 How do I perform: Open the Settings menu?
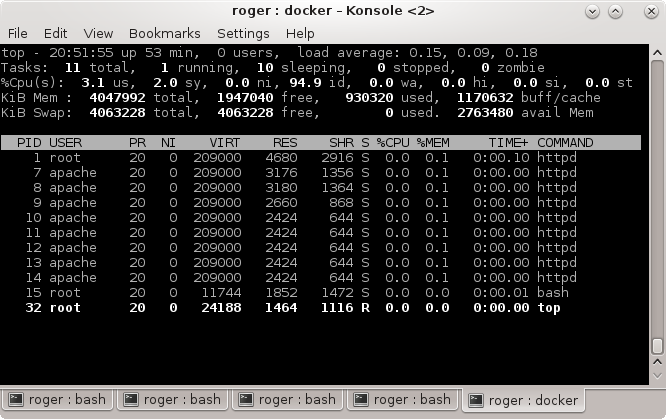tap(243, 33)
